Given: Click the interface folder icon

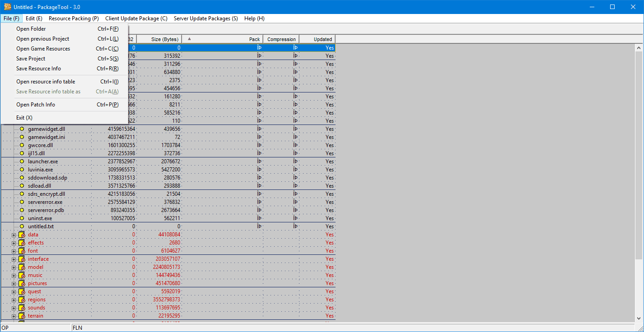Looking at the screenshot, I should pyautogui.click(x=22, y=259).
